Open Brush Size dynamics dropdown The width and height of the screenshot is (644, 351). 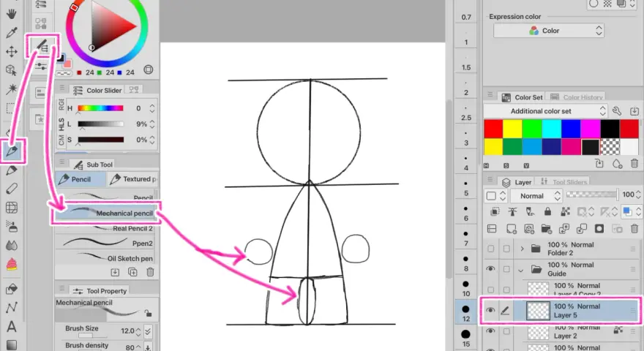click(x=148, y=331)
